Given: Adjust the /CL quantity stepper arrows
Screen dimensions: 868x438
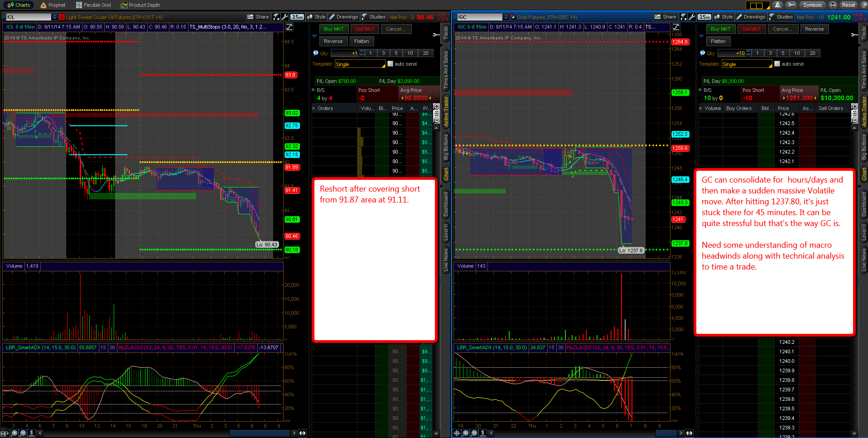Looking at the screenshot, I should click(361, 53).
